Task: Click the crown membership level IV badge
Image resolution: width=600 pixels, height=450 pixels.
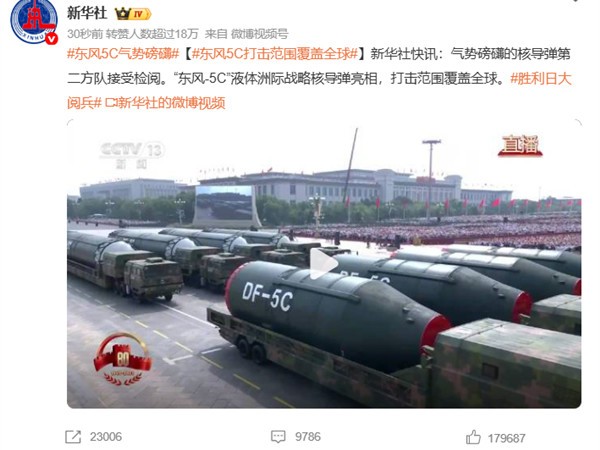Action: 133,14
